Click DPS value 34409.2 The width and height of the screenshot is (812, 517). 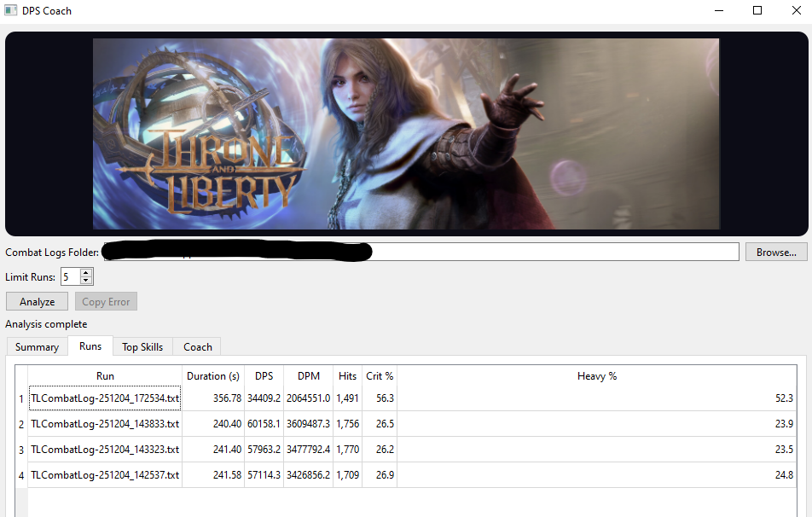pos(264,398)
